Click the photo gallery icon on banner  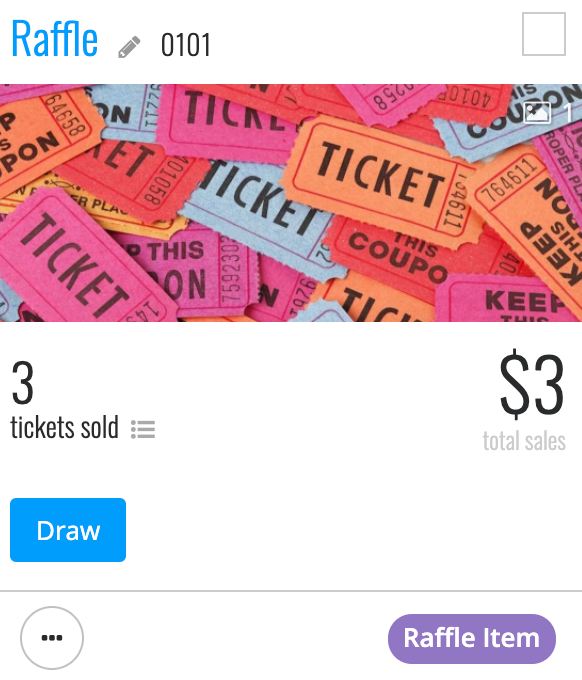(537, 113)
